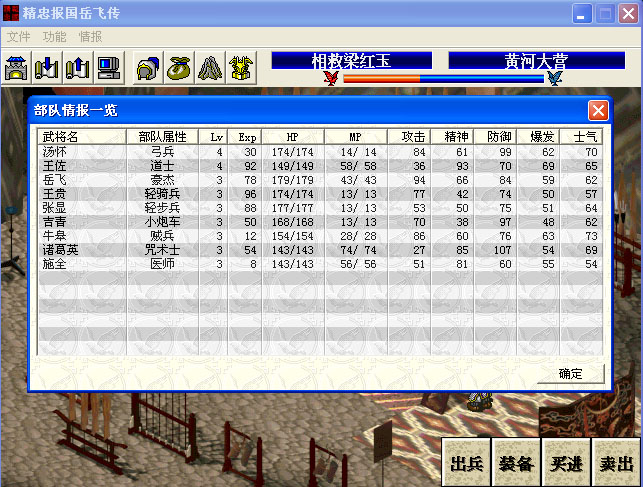Click the 154/154 HP value

click(293, 236)
